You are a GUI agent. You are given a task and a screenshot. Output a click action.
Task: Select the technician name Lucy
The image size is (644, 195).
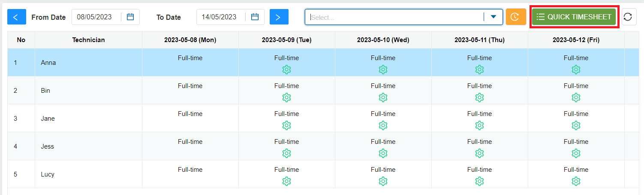48,174
